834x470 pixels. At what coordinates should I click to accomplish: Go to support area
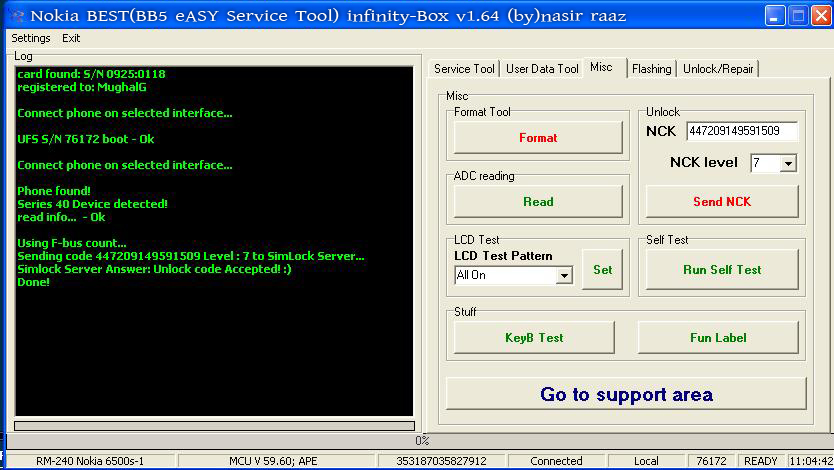[626, 394]
